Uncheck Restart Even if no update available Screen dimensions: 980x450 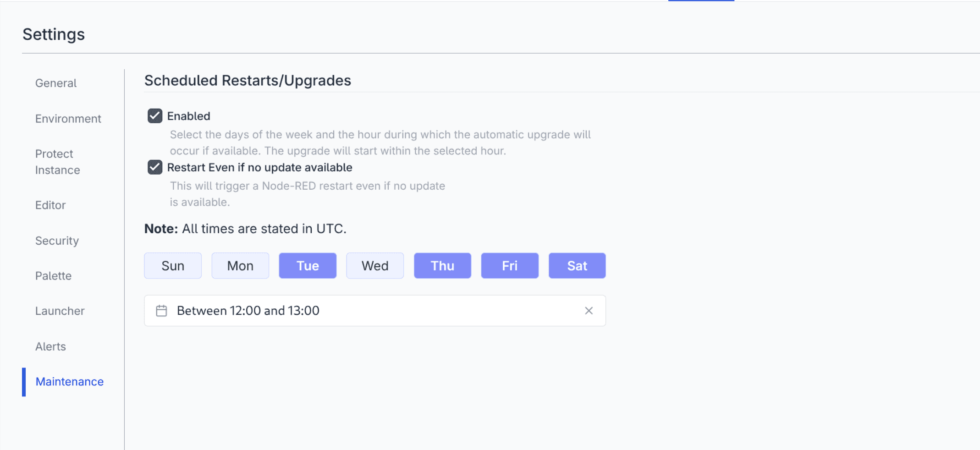point(154,168)
